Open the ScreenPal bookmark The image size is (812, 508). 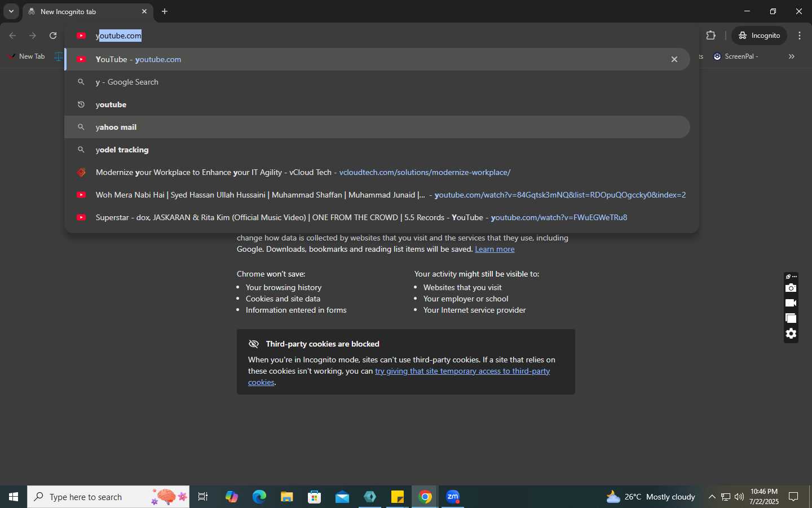point(736,56)
